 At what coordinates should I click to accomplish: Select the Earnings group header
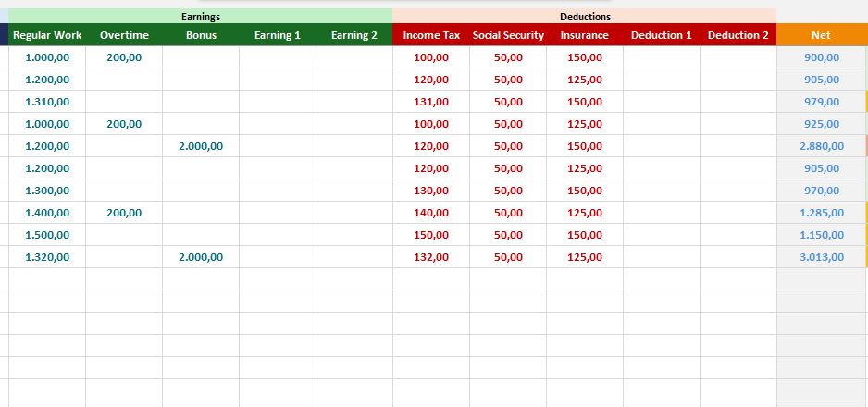201,17
